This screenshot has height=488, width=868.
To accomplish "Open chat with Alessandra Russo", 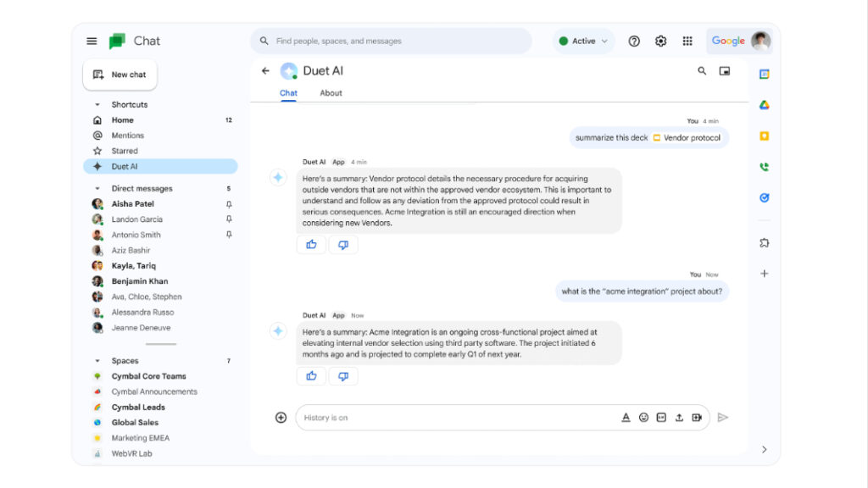I will (160, 313).
